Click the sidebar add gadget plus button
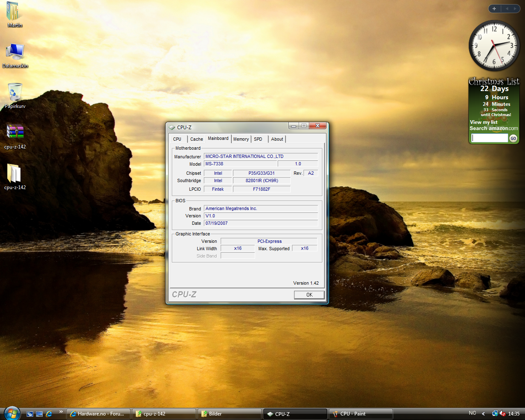The image size is (525, 420). [494, 9]
